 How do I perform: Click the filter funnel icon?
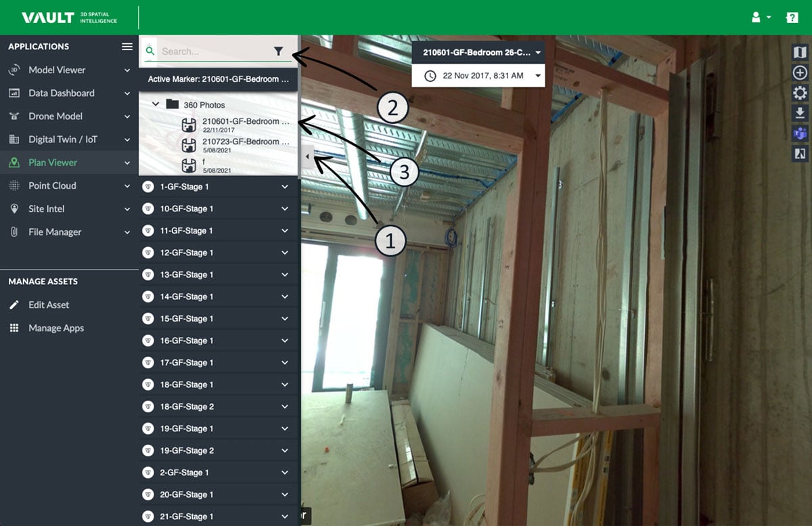(278, 51)
